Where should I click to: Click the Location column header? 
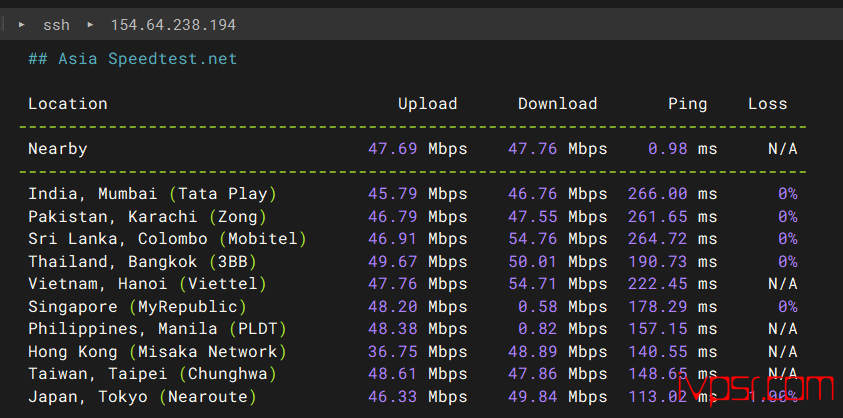[68, 103]
